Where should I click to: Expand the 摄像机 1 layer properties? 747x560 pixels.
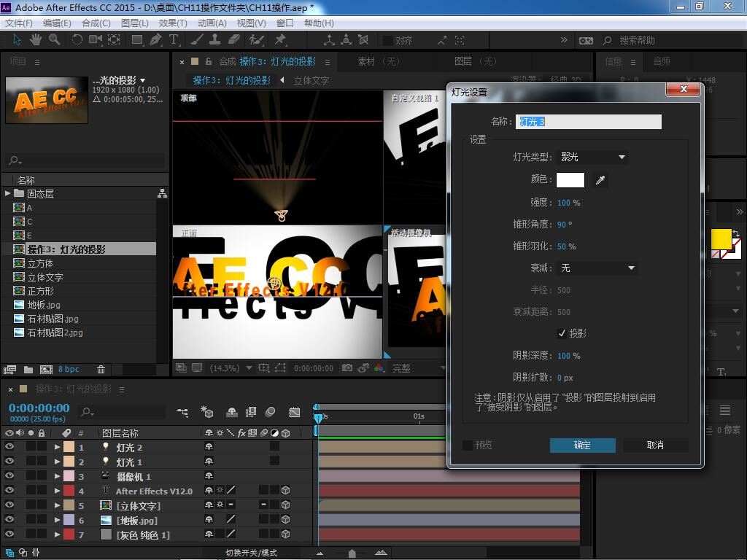click(57, 476)
